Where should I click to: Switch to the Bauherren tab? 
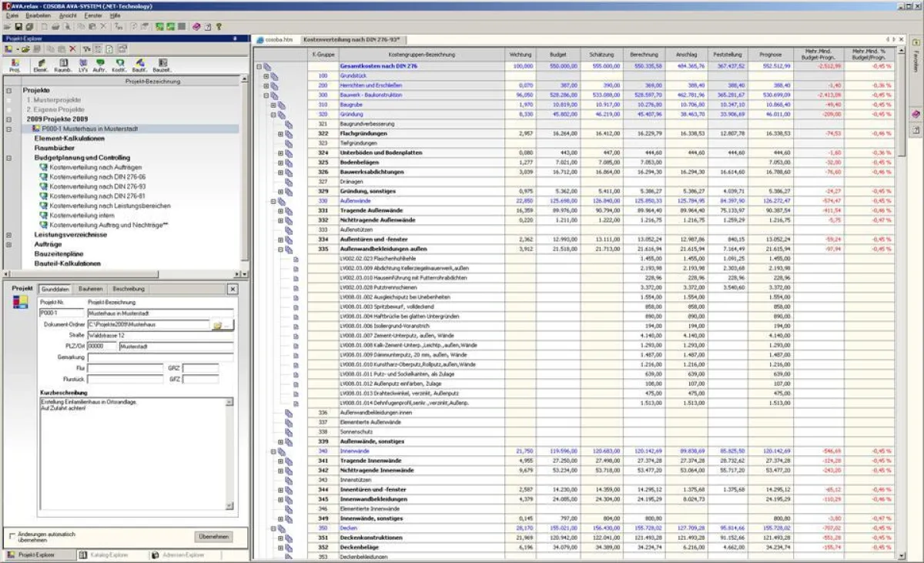pos(90,289)
